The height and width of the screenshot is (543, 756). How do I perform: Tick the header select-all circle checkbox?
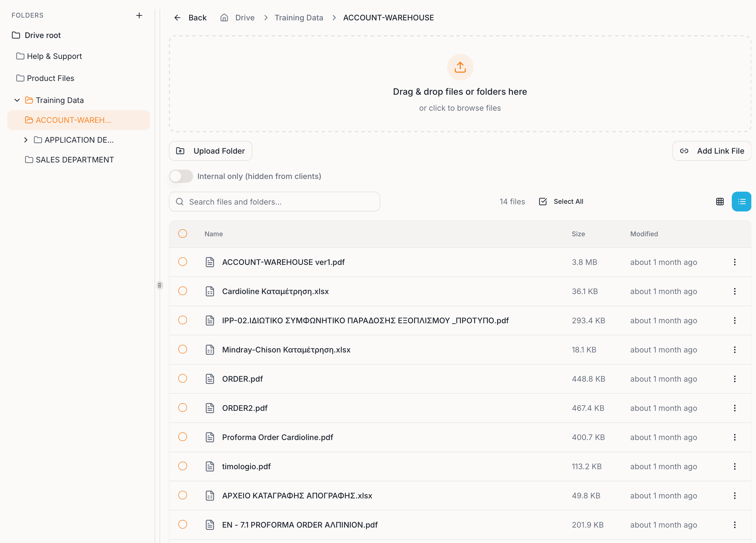183,234
